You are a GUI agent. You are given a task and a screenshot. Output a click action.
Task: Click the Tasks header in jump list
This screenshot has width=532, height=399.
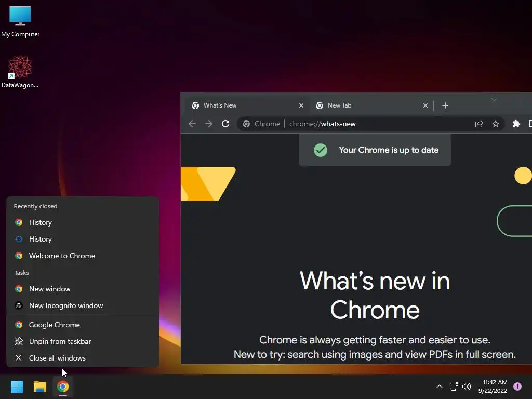(22, 273)
